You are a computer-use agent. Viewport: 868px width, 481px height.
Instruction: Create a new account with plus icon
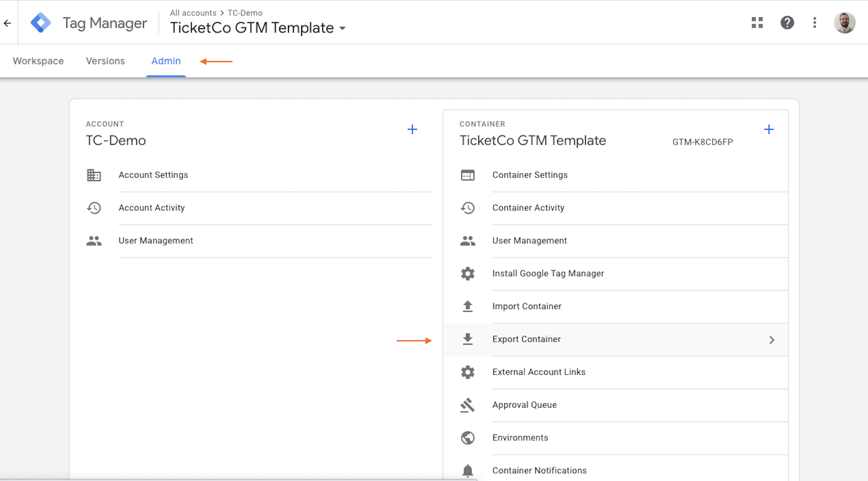(412, 130)
